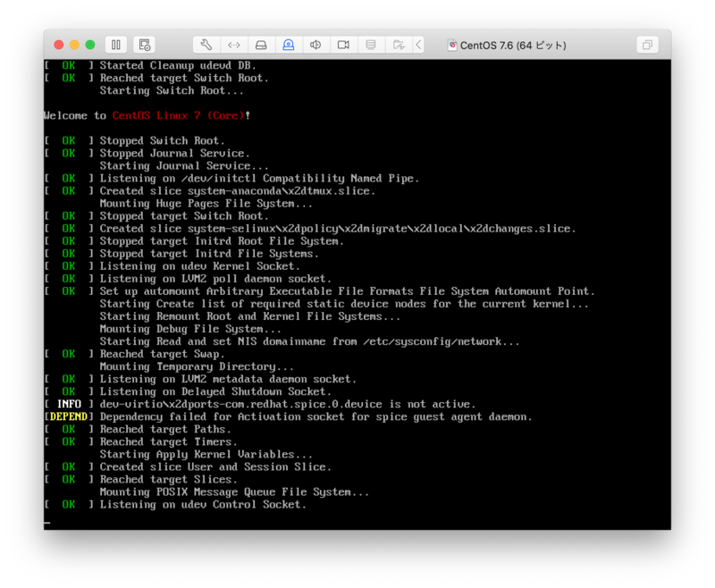Viewport: 715px width, 588px height.
Task: Take a snapshot of the VM
Action: click(x=145, y=45)
